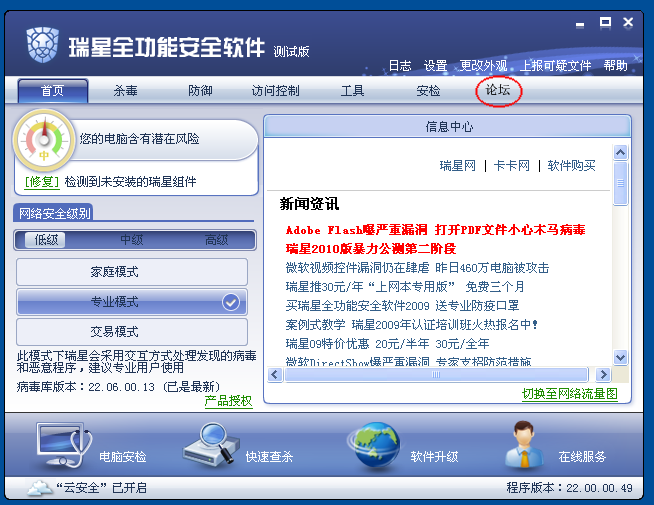Click 您的电脑含有潜在风险 status text
Image resolution: width=654 pixels, height=505 pixels.
pyautogui.click(x=140, y=139)
